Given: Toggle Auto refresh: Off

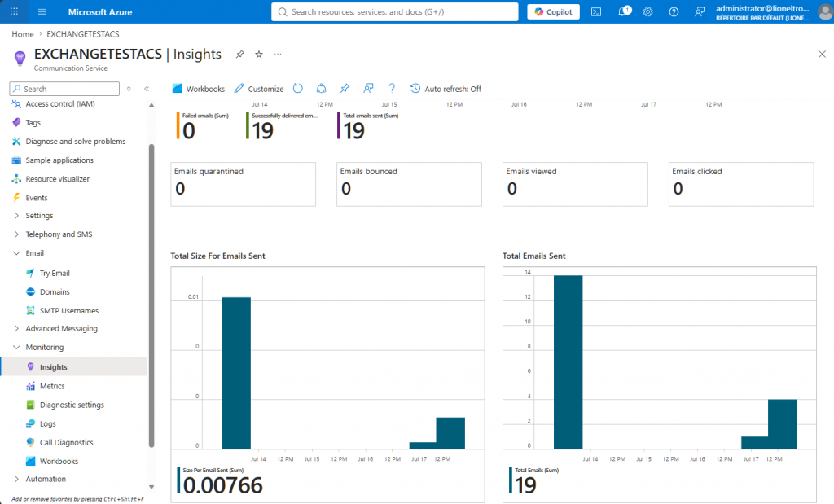Looking at the screenshot, I should click(446, 89).
